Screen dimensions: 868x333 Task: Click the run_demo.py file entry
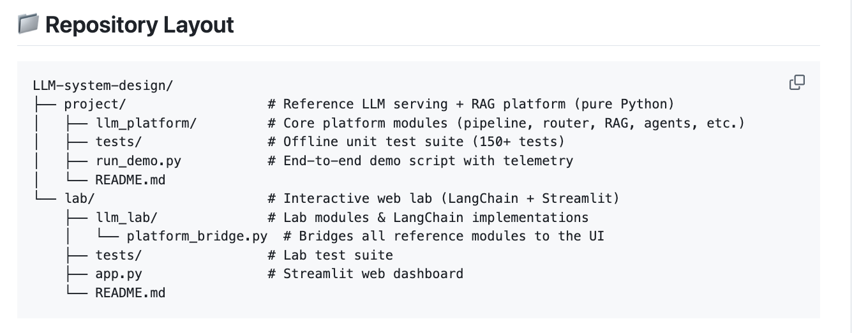138,161
